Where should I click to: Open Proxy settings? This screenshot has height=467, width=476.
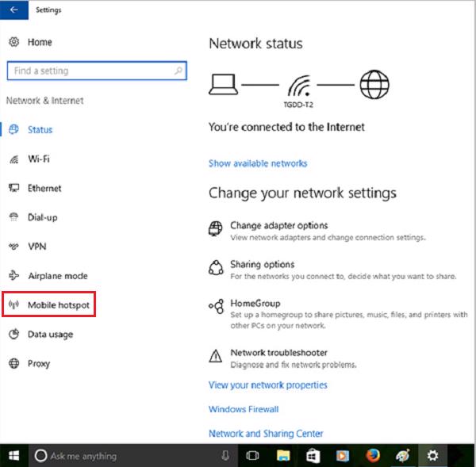pyautogui.click(x=38, y=364)
